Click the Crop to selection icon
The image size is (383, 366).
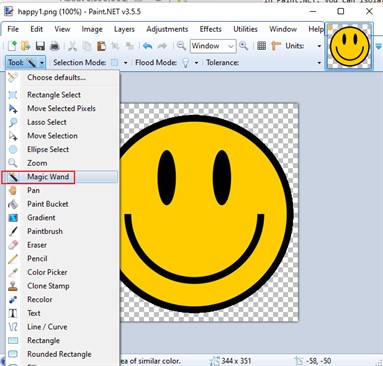tap(115, 46)
